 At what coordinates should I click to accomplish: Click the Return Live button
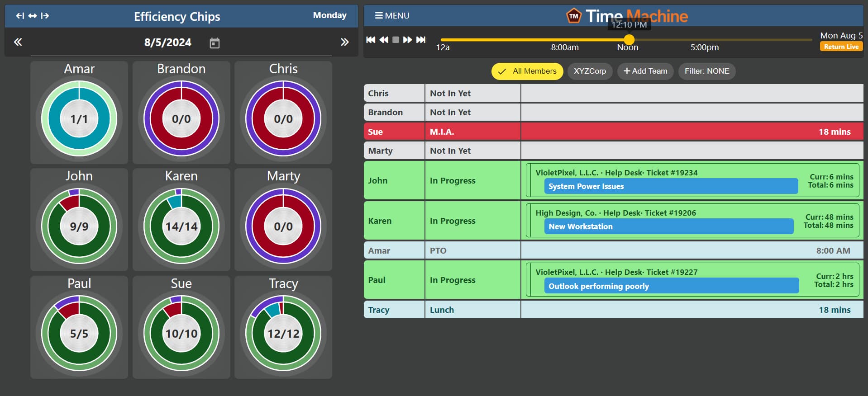tap(841, 47)
